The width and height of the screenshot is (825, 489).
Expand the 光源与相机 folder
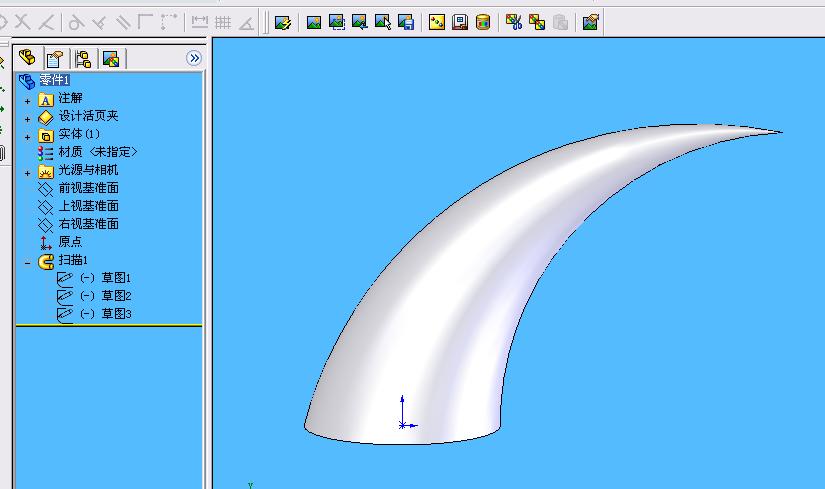[27, 173]
